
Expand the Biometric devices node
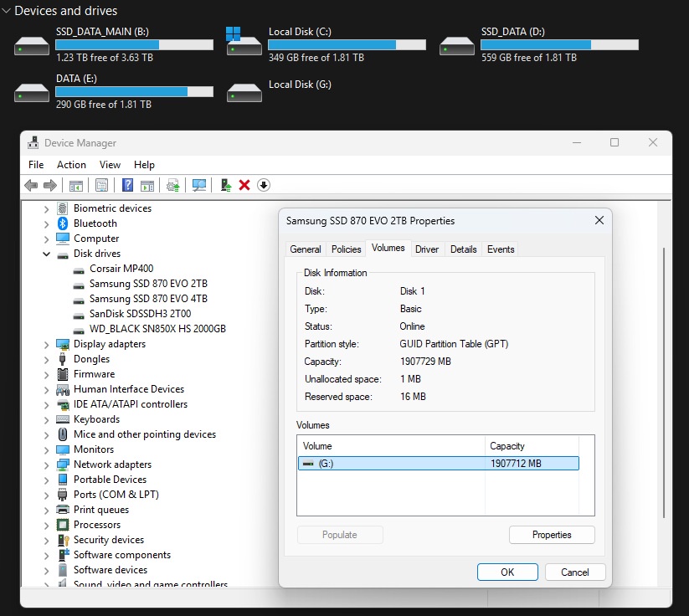point(46,209)
